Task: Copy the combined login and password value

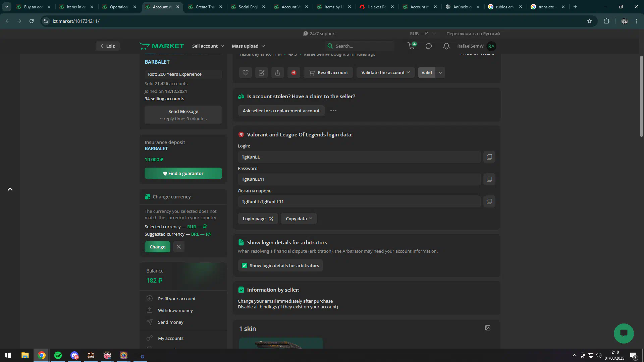Action: 489,201
